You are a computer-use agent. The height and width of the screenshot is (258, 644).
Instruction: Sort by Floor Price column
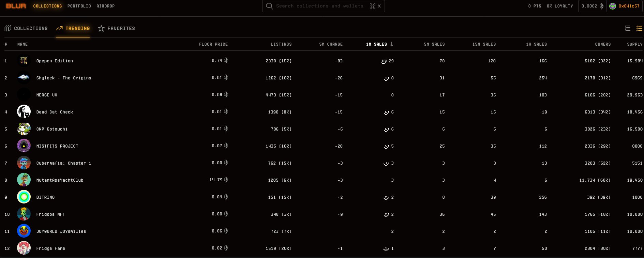coord(213,44)
